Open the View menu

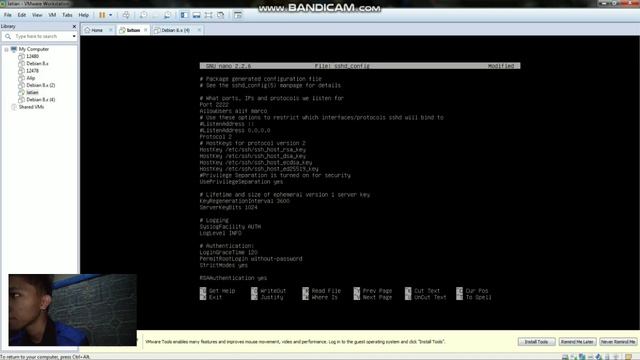click(x=37, y=15)
